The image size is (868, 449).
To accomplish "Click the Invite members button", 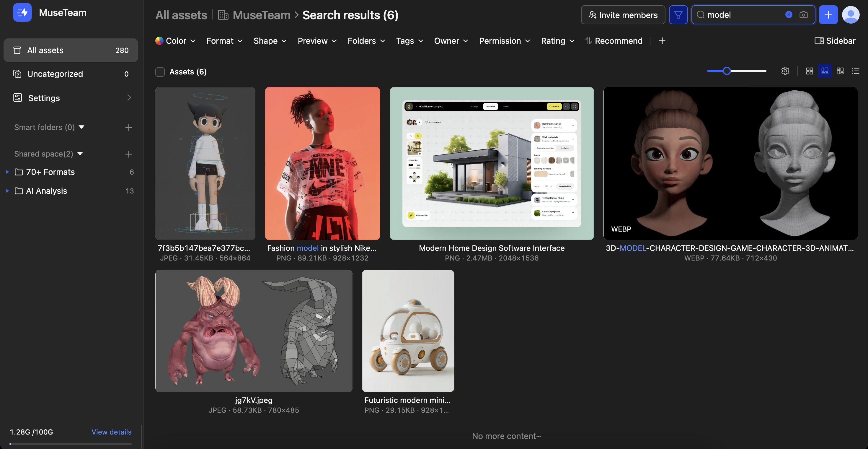I will click(623, 15).
